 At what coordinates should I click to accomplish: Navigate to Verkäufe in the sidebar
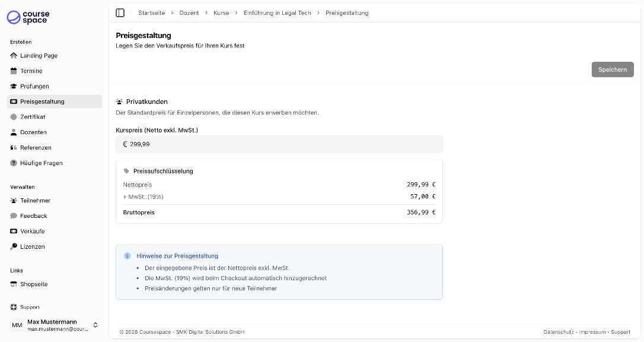[32, 232]
